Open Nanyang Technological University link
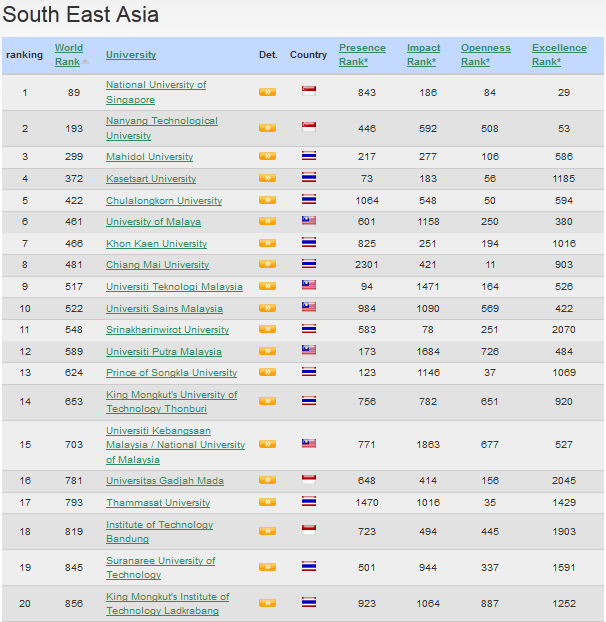Image resolution: width=606 pixels, height=622 pixels. [x=162, y=128]
